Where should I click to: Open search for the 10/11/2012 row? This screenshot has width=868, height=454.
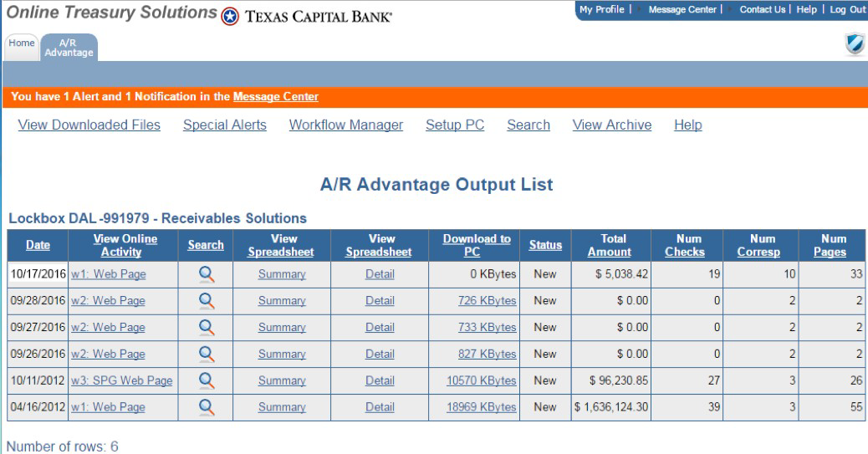pyautogui.click(x=206, y=380)
